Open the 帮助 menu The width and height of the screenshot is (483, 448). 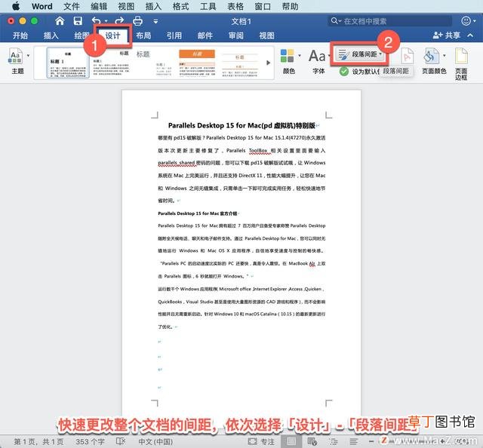[290, 6]
